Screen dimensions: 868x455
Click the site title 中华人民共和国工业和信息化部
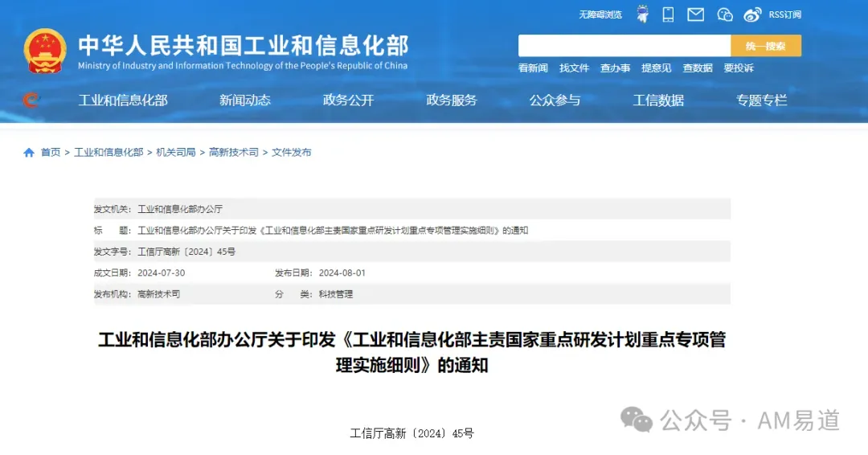click(243, 45)
